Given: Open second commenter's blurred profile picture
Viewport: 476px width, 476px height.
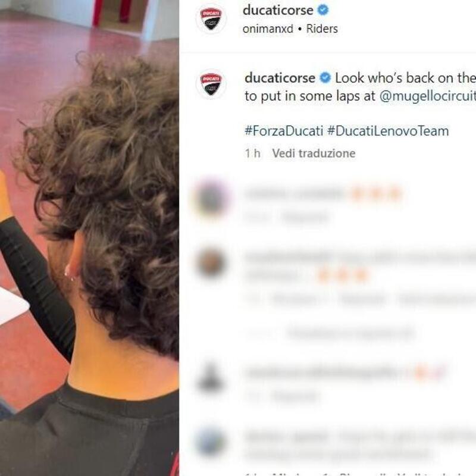Looking at the screenshot, I should (211, 264).
